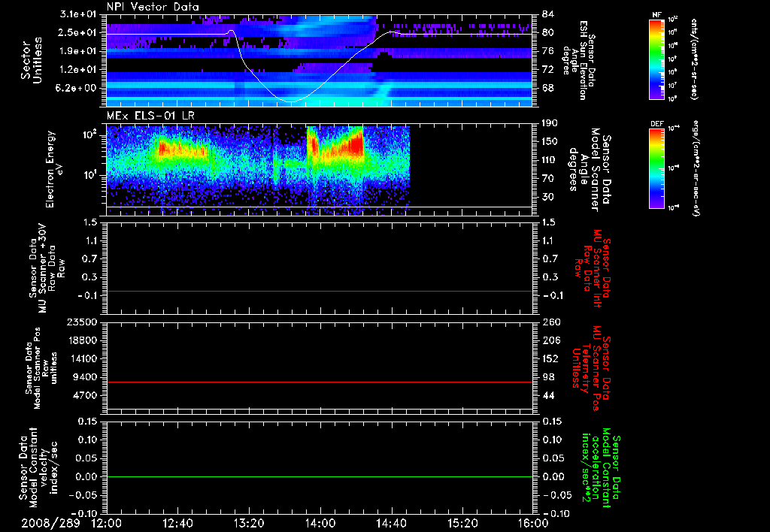Click the red 'MU Scanner Inh Raw Data' title
Viewport: 770px width, 532px height.
tap(593, 269)
